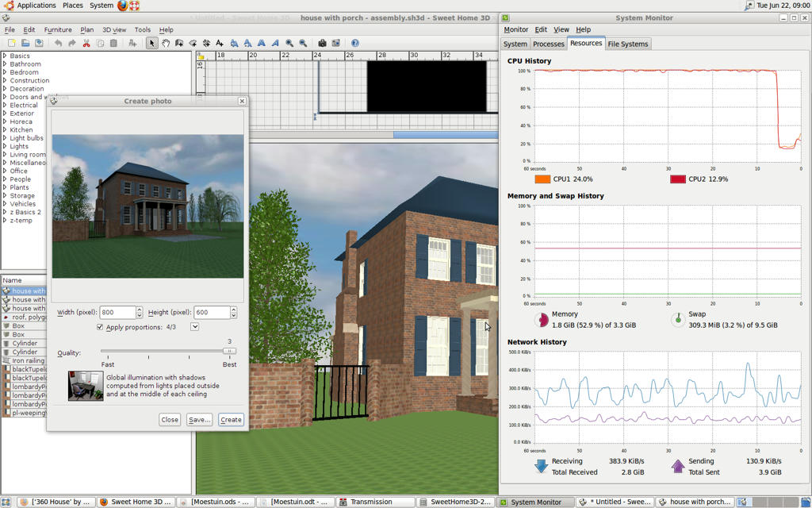This screenshot has height=508, width=812.
Task: Switch to Transmission in the taskbar
Action: [x=375, y=502]
